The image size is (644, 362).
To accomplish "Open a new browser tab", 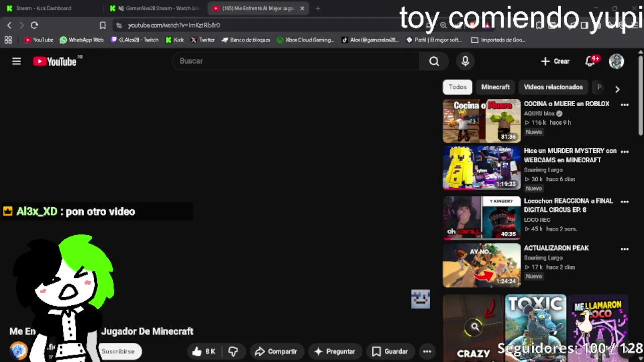I will click(x=317, y=8).
